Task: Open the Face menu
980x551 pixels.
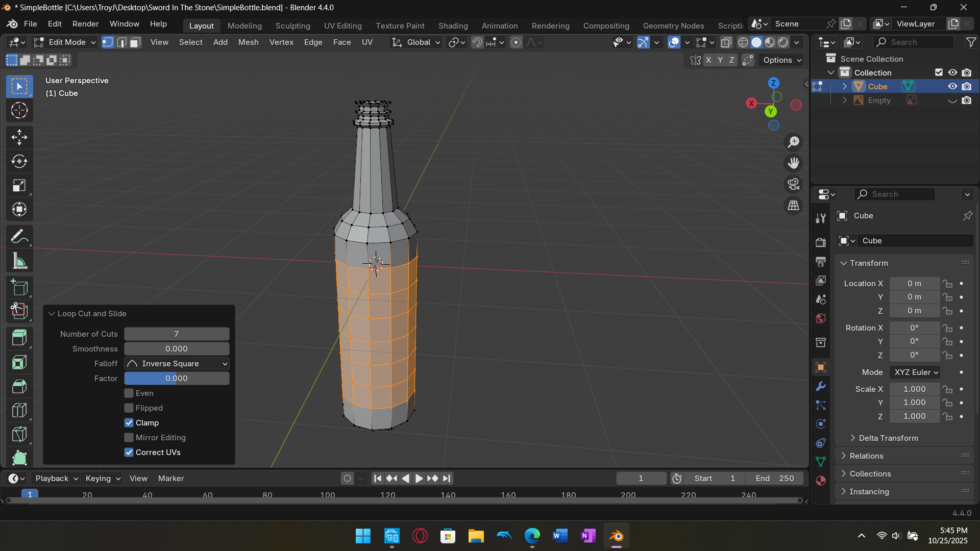Action: coord(341,42)
